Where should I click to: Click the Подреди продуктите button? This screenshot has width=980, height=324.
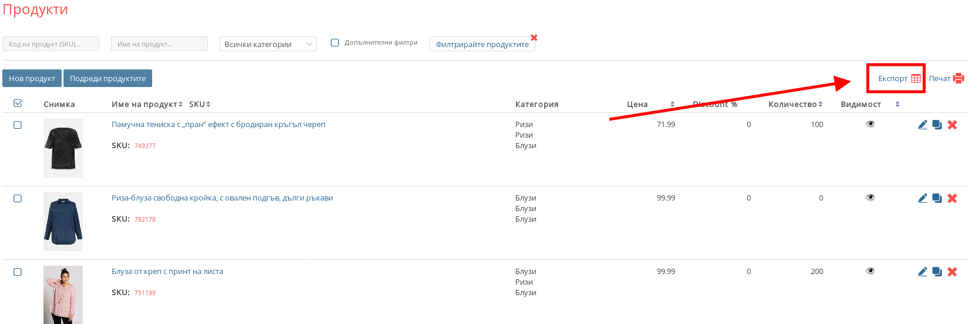[x=108, y=78]
